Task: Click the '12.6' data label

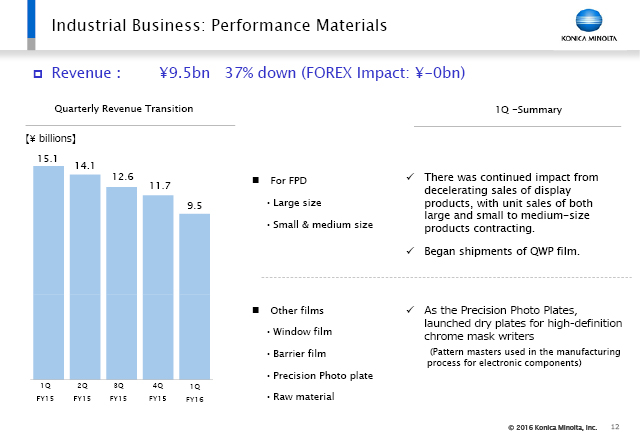Action: coord(123,177)
